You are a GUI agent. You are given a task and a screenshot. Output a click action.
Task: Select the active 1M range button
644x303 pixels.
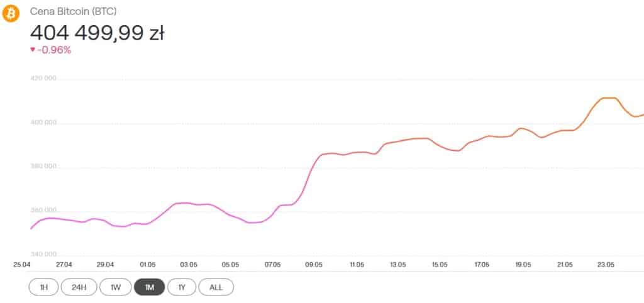pyautogui.click(x=149, y=287)
